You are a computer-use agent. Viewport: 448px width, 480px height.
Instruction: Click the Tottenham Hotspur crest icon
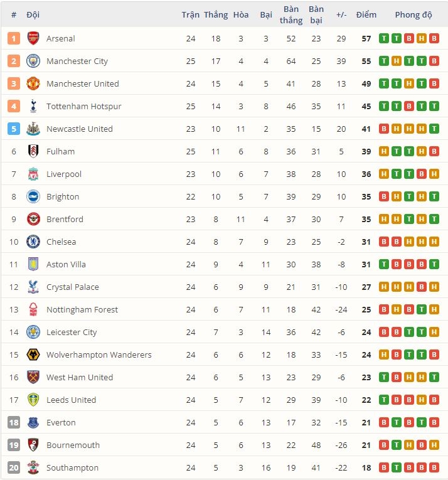click(33, 106)
